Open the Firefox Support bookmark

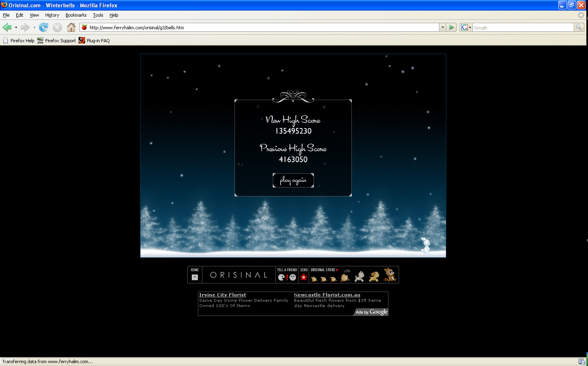pyautogui.click(x=57, y=41)
